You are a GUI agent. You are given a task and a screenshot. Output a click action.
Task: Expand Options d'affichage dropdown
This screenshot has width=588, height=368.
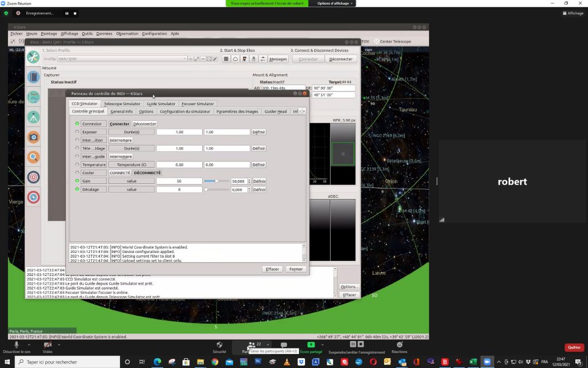pos(335,3)
